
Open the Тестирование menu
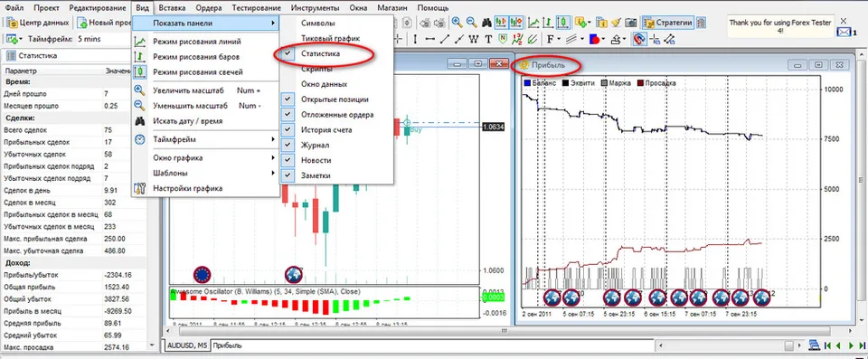click(256, 8)
